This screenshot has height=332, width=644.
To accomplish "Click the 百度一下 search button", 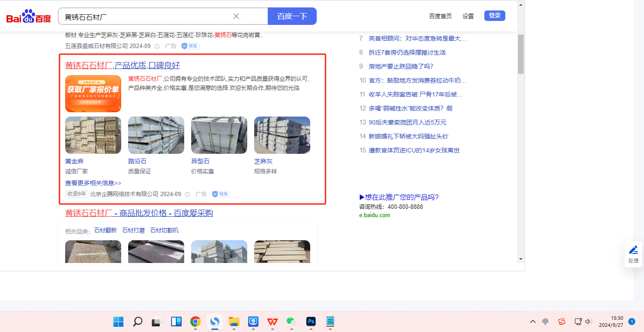I will (292, 16).
